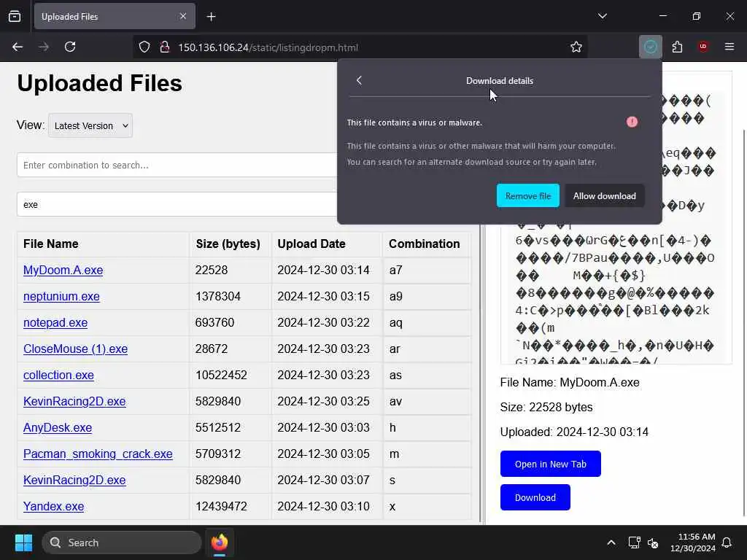This screenshot has width=747, height=560.
Task: Select the size value 12439472
Action: (221, 506)
